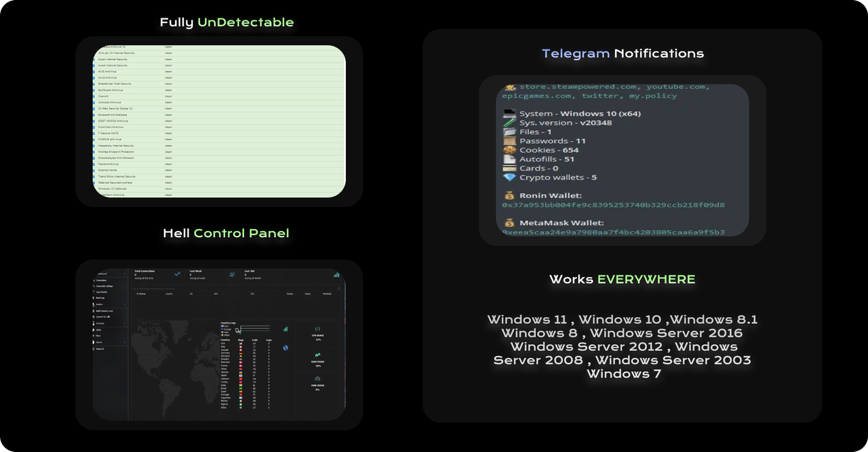Collapse the Dashboard section in the sidebar
Screen dimensions: 868x452
tap(125, 274)
